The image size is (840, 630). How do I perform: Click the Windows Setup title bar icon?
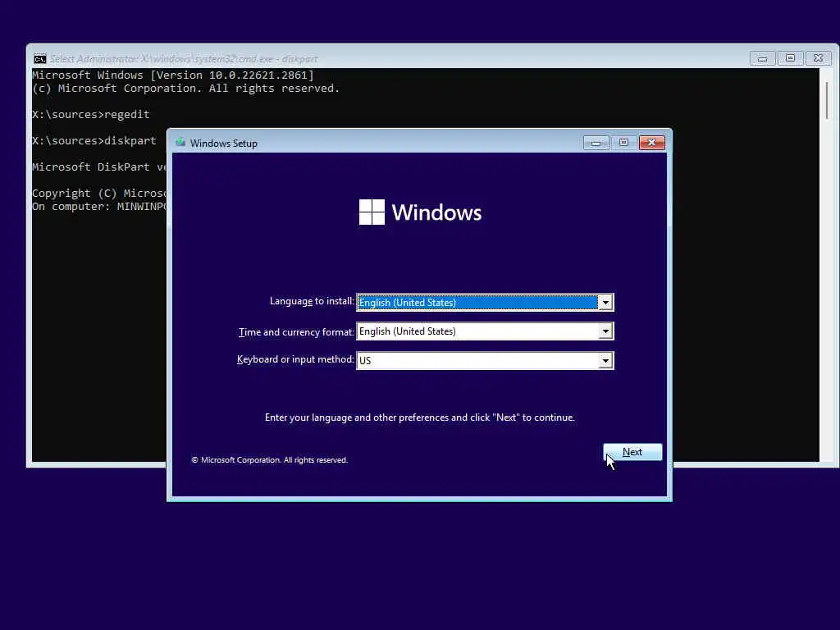(x=180, y=143)
